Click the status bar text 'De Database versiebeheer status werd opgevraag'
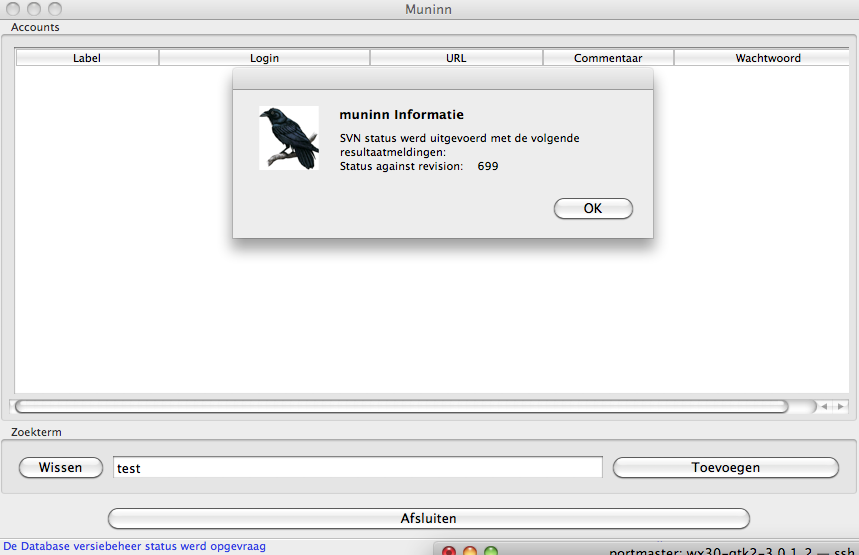859x555 pixels. [x=134, y=546]
